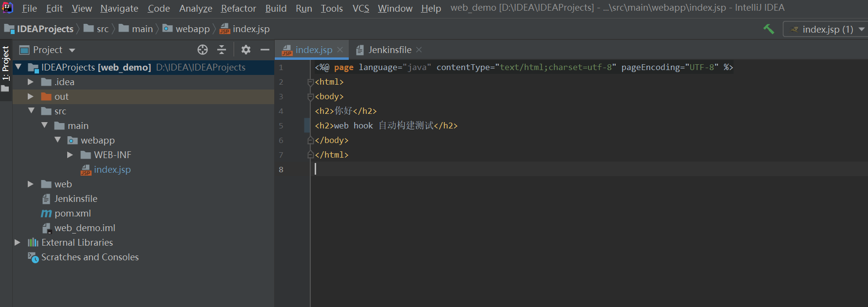Image resolution: width=868 pixels, height=307 pixels.
Task: Click the Scratches and Consoles icon
Action: click(33, 257)
